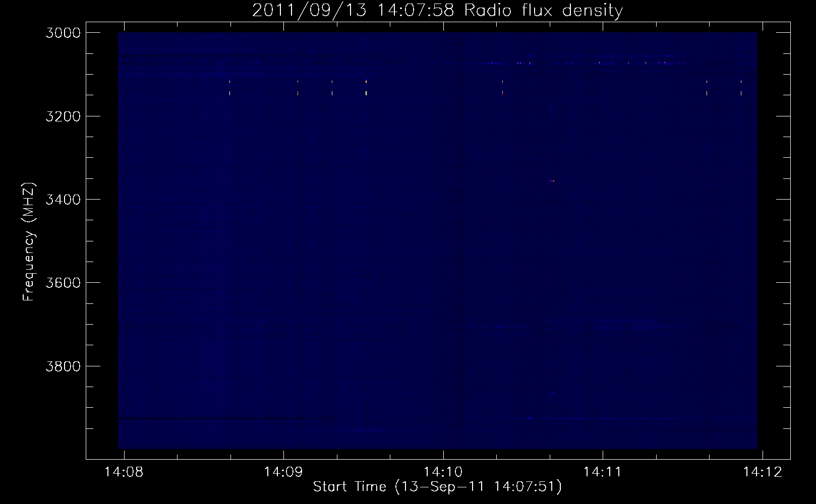Click the 14:12 time tick label

[x=763, y=472]
